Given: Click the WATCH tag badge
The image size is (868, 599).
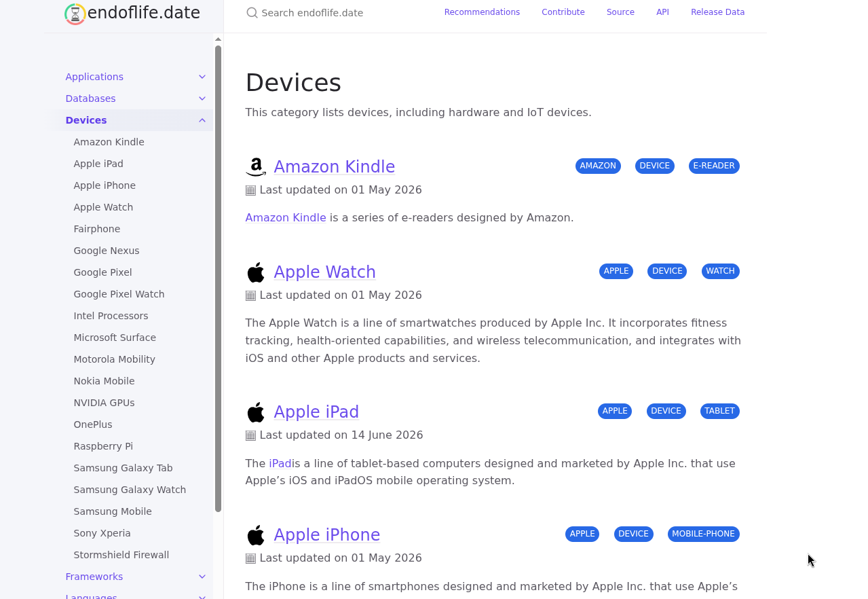Looking at the screenshot, I should [720, 271].
